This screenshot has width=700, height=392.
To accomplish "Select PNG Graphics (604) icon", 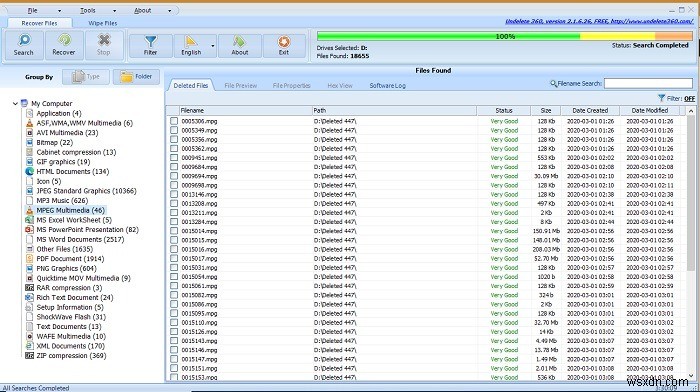I will point(29,268).
